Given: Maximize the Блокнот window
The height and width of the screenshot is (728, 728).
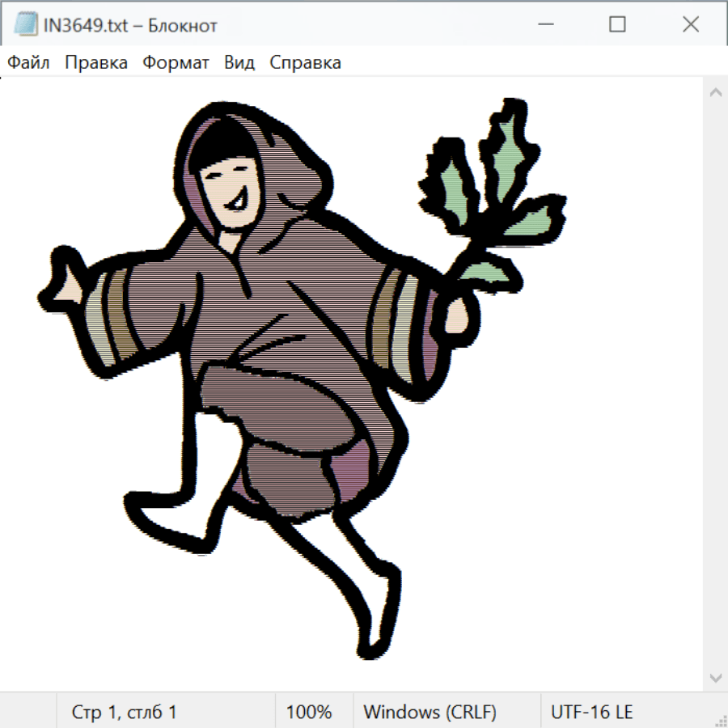Looking at the screenshot, I should coord(617,25).
